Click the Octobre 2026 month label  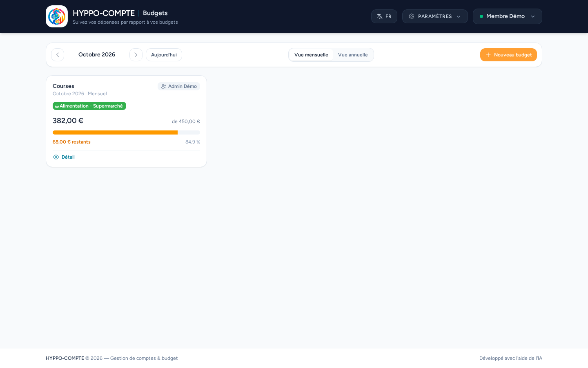point(97,55)
